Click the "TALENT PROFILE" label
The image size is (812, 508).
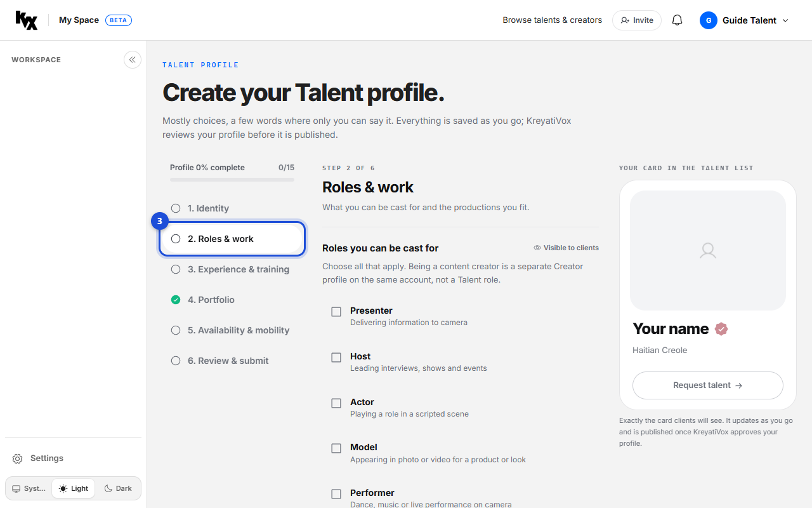200,65
